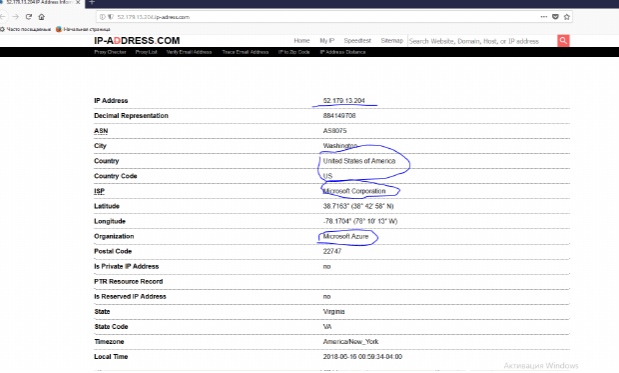This screenshot has height=373, width=619.
Task: Open the Sitemap menu item
Action: [392, 41]
